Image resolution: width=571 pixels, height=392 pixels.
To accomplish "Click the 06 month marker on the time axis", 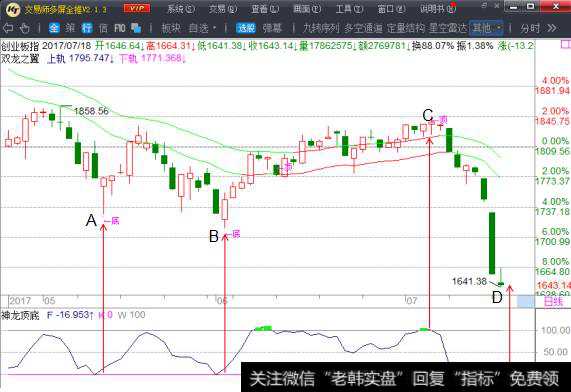I will click(x=222, y=301).
